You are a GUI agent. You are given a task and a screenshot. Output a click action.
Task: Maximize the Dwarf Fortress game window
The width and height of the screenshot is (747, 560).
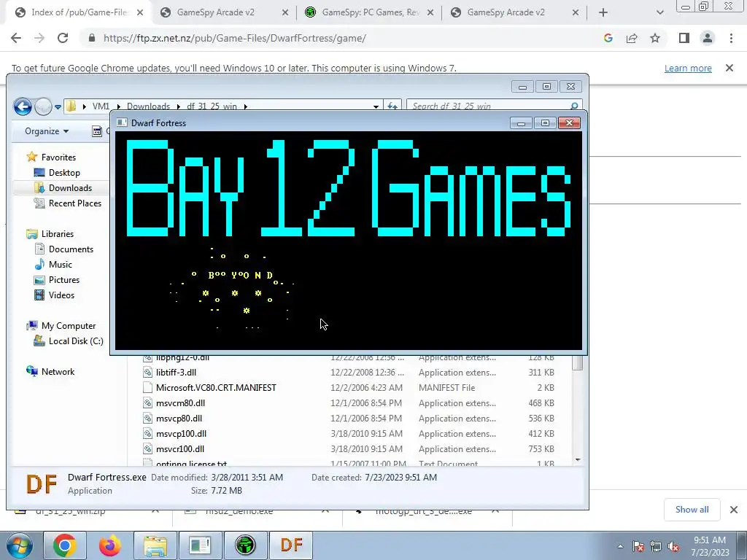(x=545, y=123)
